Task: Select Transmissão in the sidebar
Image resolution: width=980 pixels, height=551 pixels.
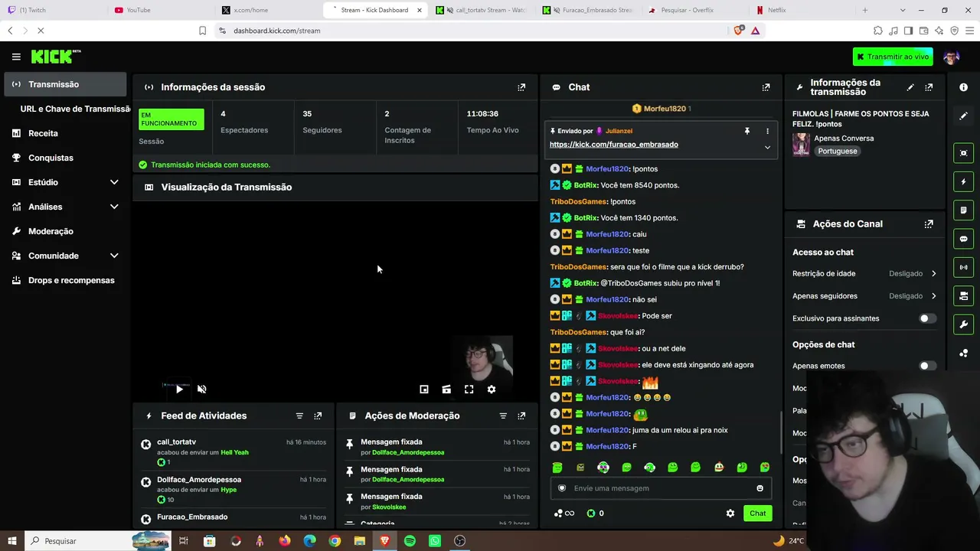Action: click(65, 84)
